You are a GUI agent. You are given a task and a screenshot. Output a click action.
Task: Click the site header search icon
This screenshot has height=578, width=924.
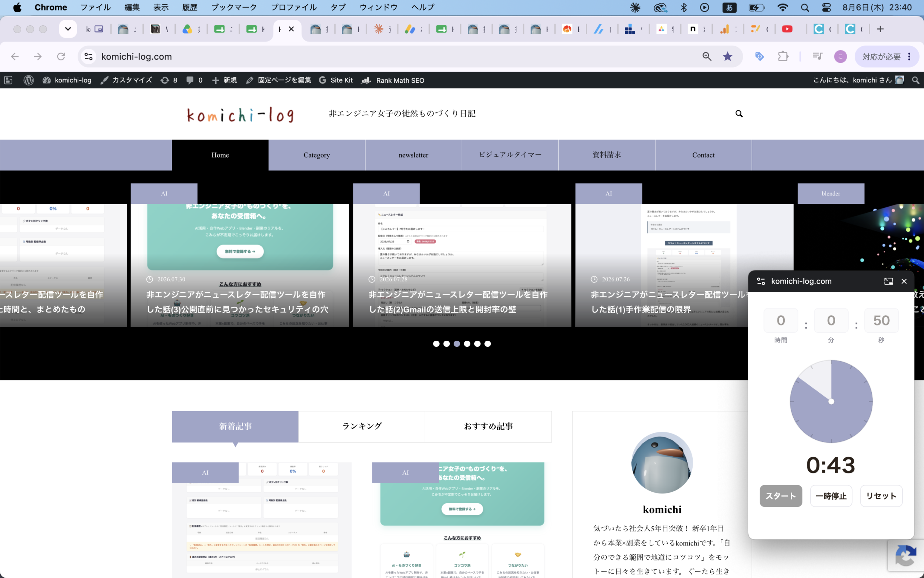pos(739,114)
